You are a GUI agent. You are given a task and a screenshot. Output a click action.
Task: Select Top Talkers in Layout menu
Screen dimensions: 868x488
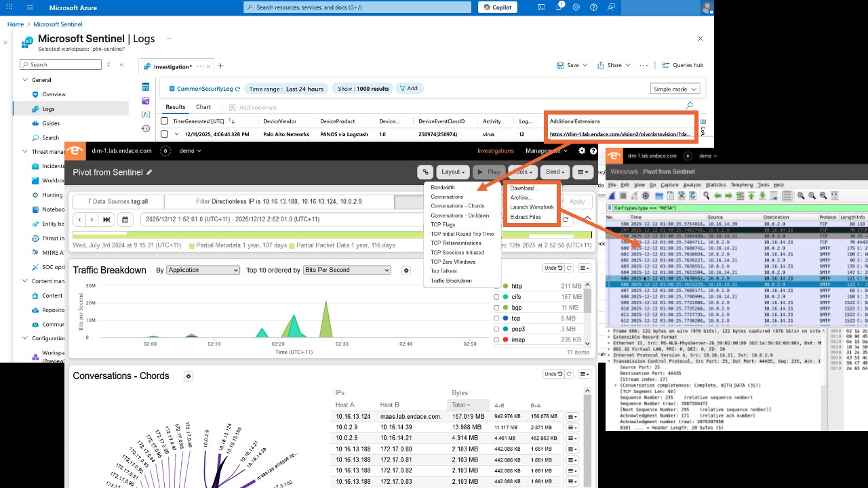[443, 271]
